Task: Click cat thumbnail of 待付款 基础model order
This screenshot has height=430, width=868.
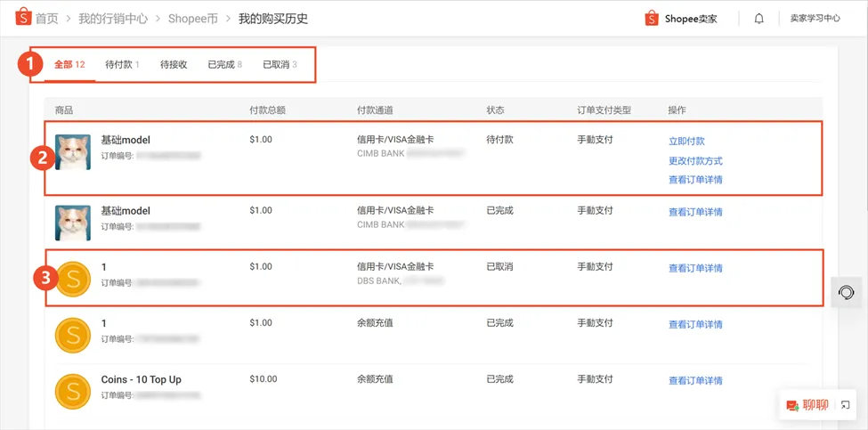Action: (x=72, y=151)
